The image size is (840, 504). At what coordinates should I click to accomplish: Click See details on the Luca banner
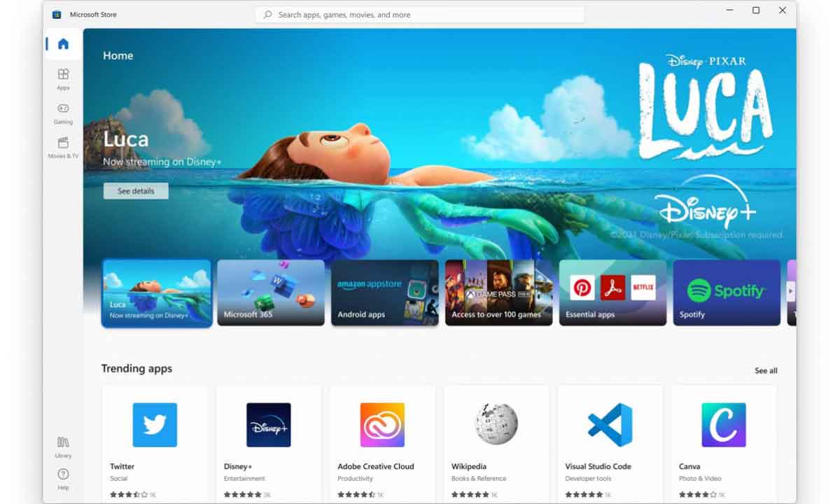pos(135,190)
